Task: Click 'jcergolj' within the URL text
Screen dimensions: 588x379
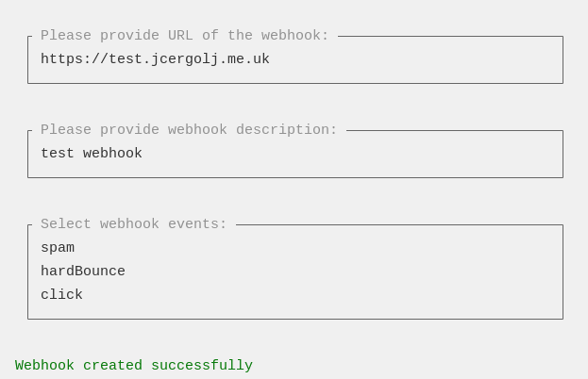Action: [x=184, y=59]
